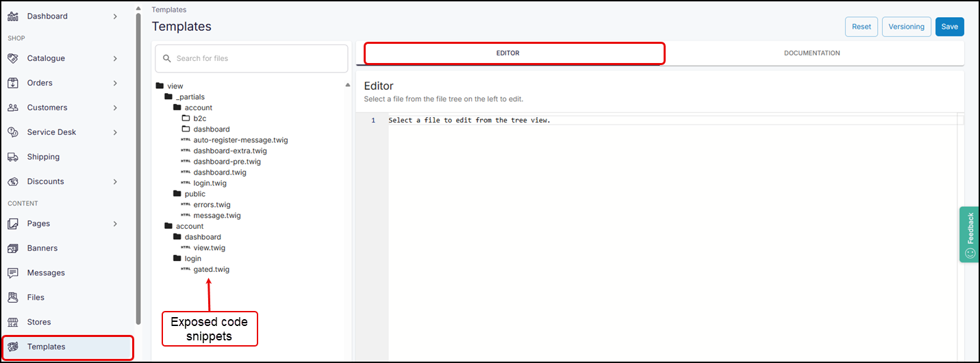Image resolution: width=980 pixels, height=363 pixels.
Task: Click the Shipping truck icon
Action: pyautogui.click(x=13, y=157)
